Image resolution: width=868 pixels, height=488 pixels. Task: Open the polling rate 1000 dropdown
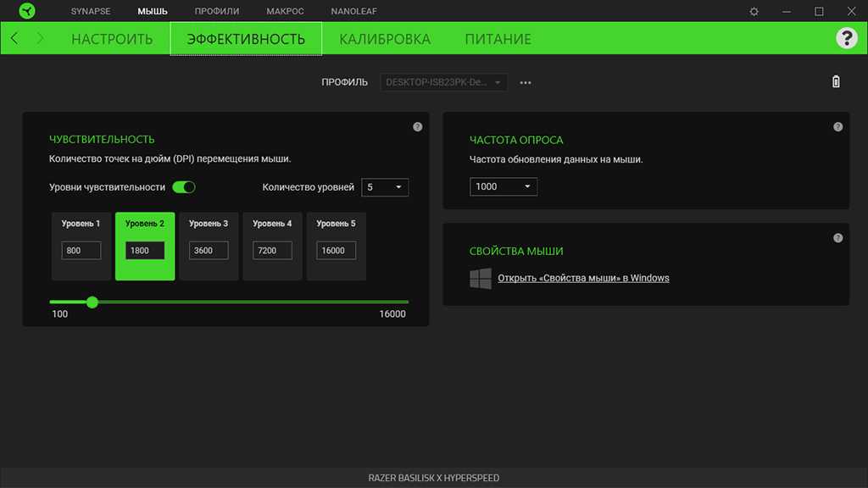coord(504,186)
